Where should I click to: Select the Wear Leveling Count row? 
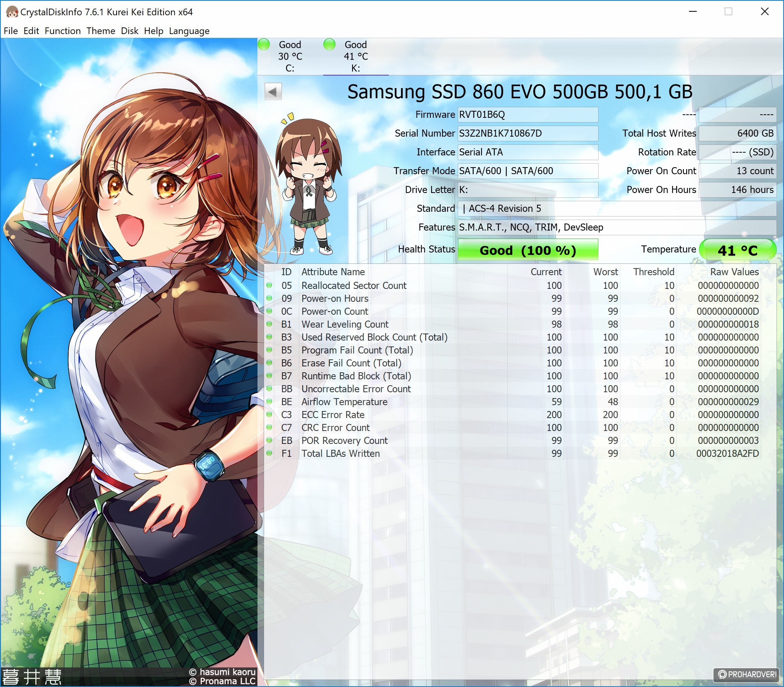click(x=512, y=325)
